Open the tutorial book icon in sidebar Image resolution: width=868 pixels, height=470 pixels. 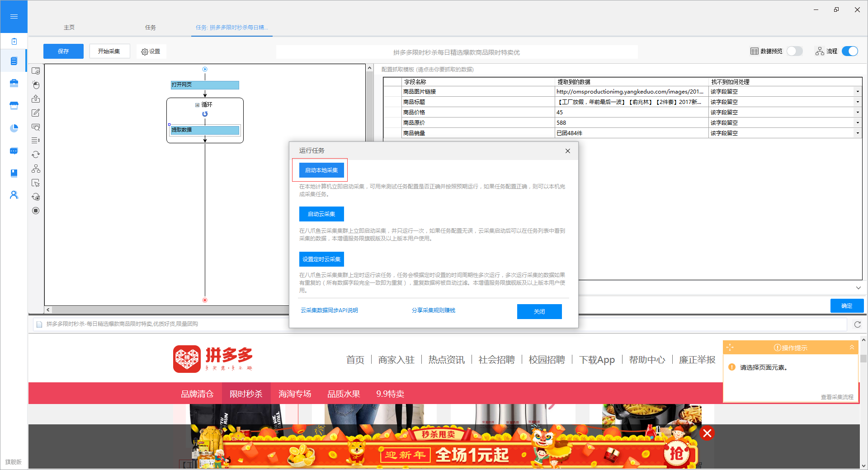14,173
